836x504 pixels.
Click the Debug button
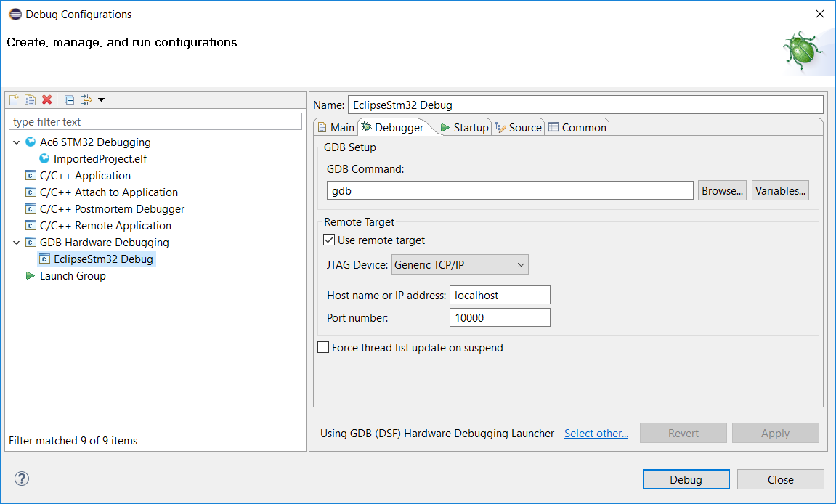[686, 479]
